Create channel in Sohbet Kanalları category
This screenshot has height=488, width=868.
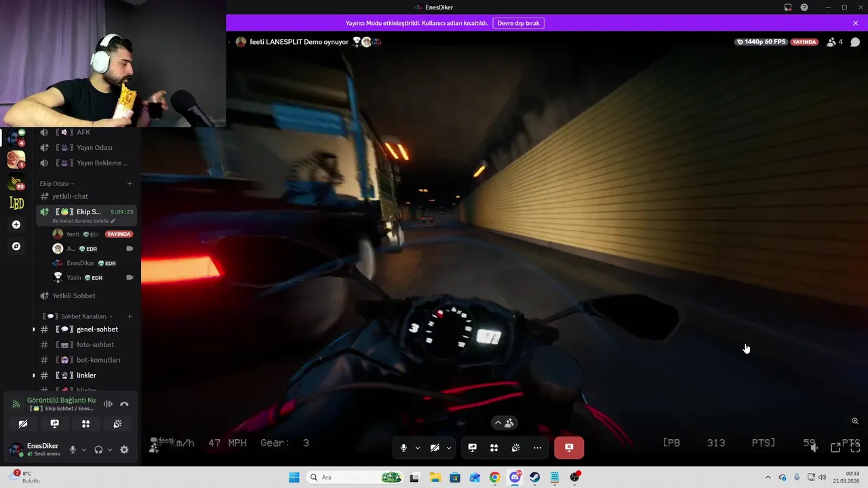pos(130,317)
